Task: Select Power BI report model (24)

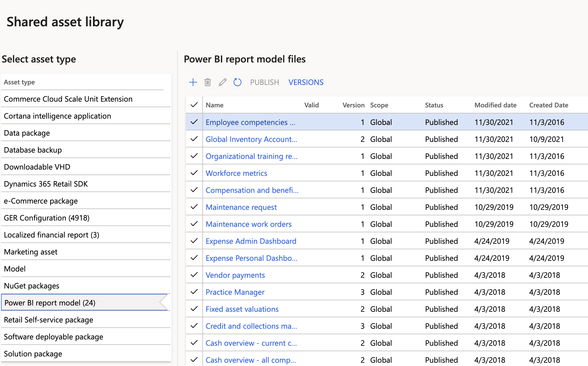Action: 50,303
